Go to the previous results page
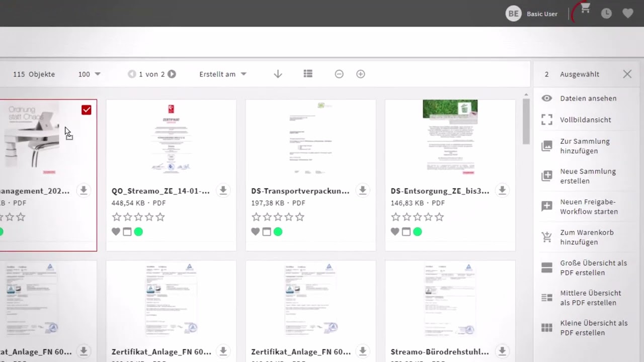Viewport: 644px width, 362px height. click(132, 74)
